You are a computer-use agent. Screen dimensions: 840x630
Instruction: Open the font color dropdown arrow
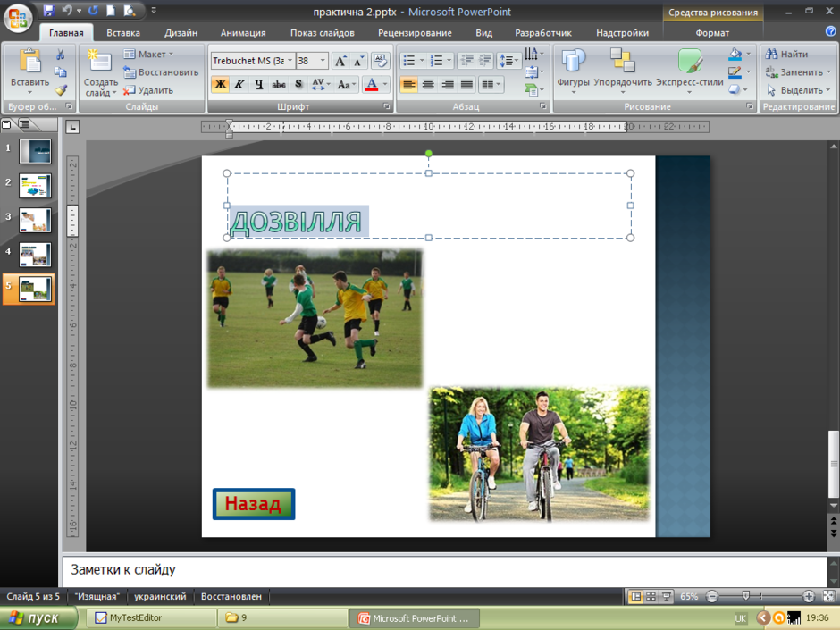[384, 84]
